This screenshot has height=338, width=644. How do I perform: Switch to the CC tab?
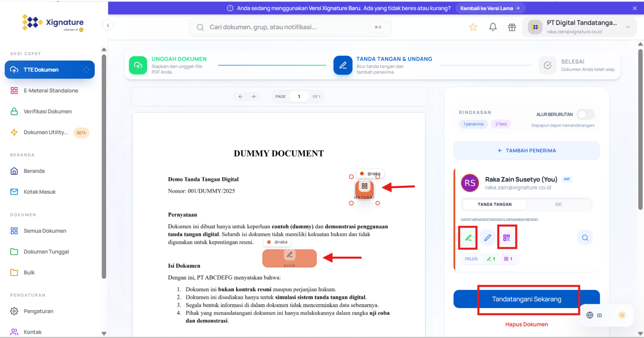[559, 204]
